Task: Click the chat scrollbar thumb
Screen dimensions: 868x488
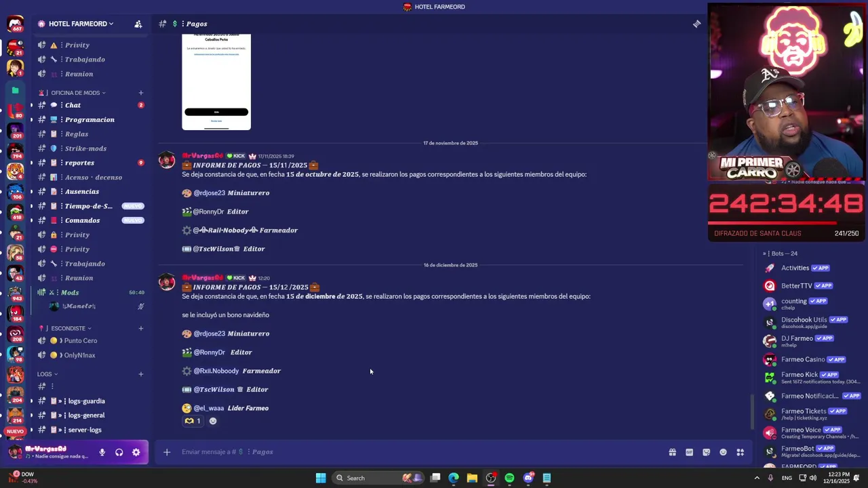Action: click(751, 411)
